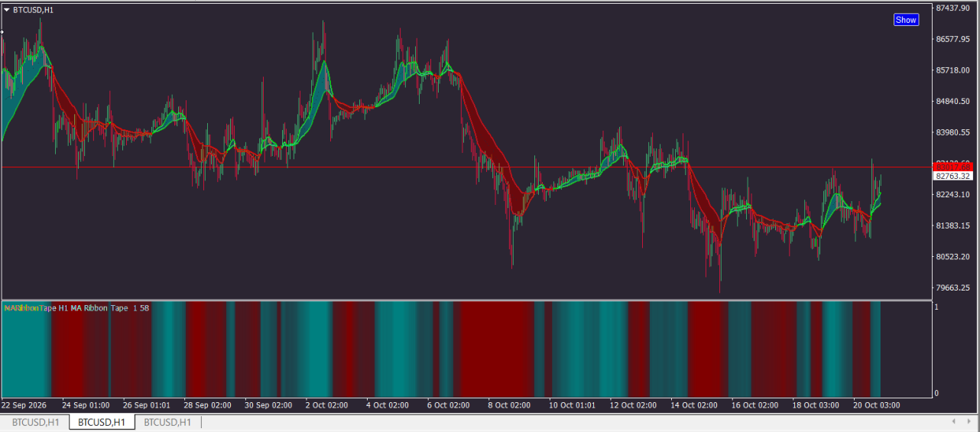Click the indicator scale value 0
Image resolution: width=980 pixels, height=432 pixels.
coord(939,393)
